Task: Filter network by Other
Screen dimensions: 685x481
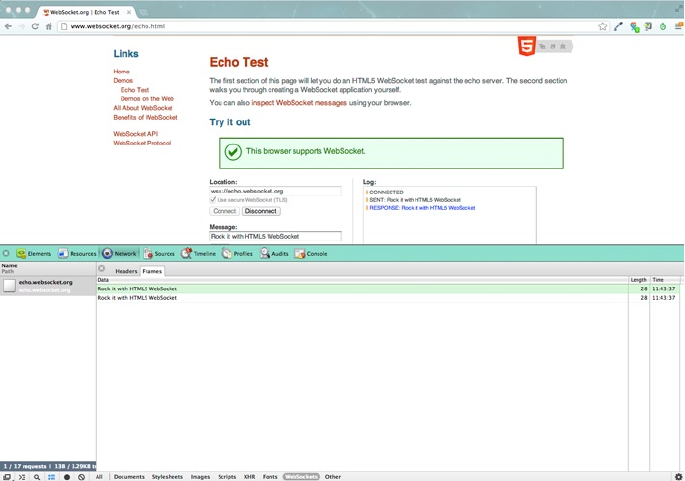Action: [x=333, y=477]
